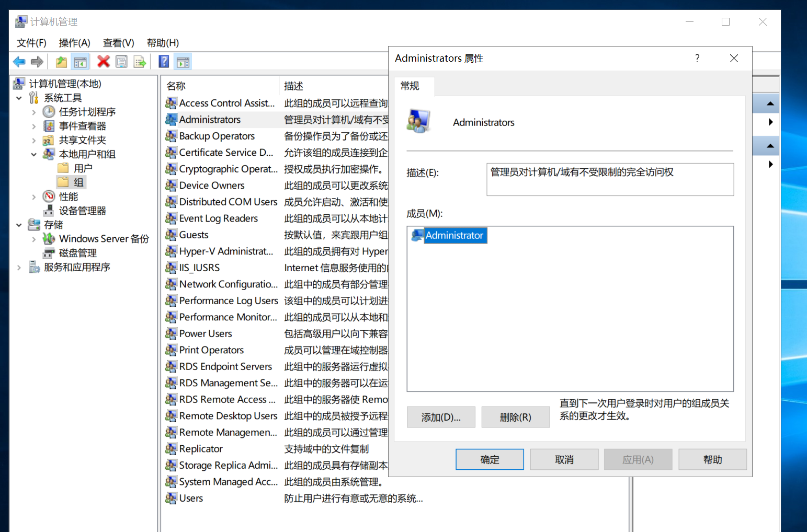Click the Hyper-V Administrators group icon
Viewport: 807px width, 532px height.
pyautogui.click(x=171, y=251)
